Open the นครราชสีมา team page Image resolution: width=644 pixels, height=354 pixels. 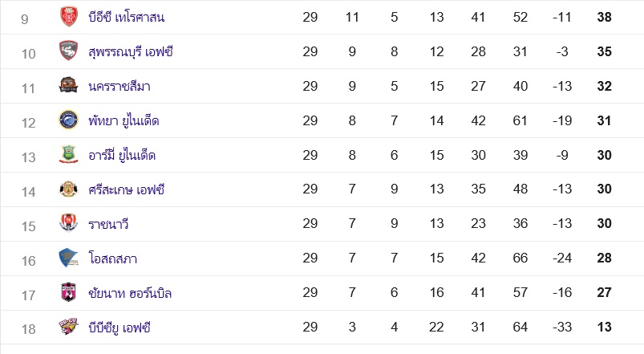(x=119, y=86)
